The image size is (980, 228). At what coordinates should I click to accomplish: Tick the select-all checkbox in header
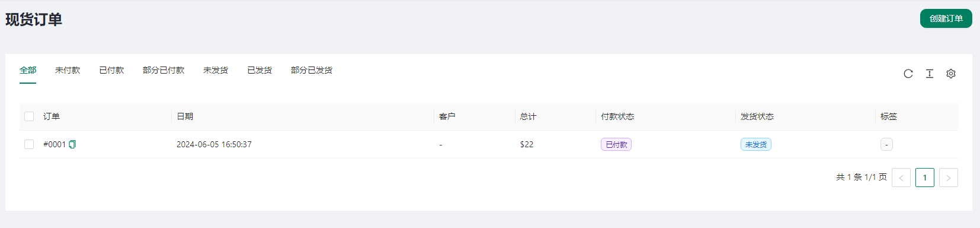[x=29, y=116]
